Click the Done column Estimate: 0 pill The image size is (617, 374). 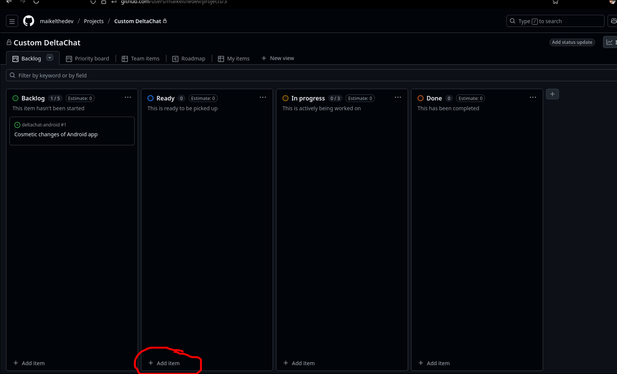470,98
